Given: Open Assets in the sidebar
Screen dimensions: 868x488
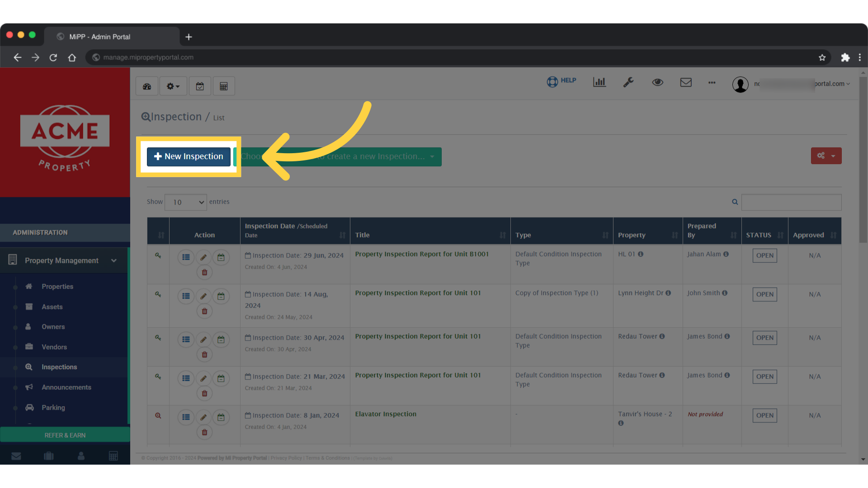Looking at the screenshot, I should (52, 307).
